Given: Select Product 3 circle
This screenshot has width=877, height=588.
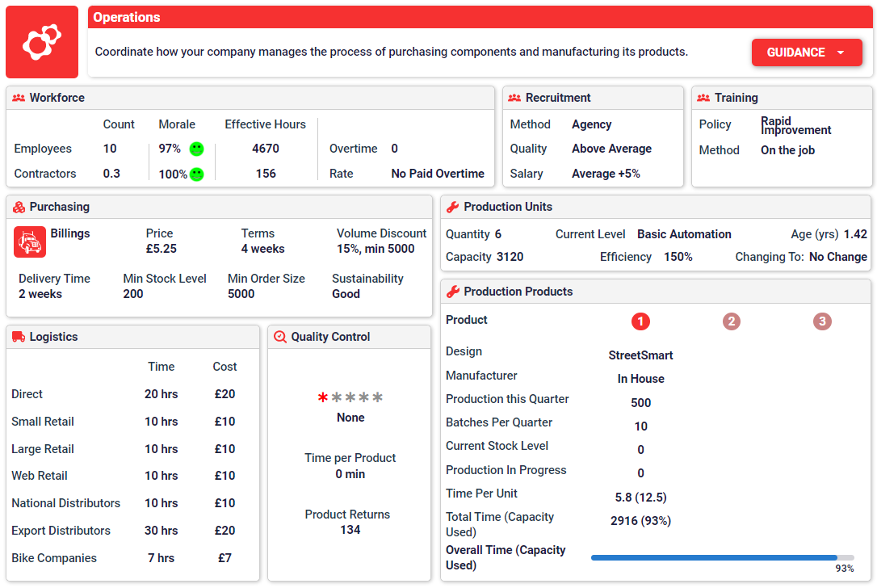Looking at the screenshot, I should [x=821, y=321].
